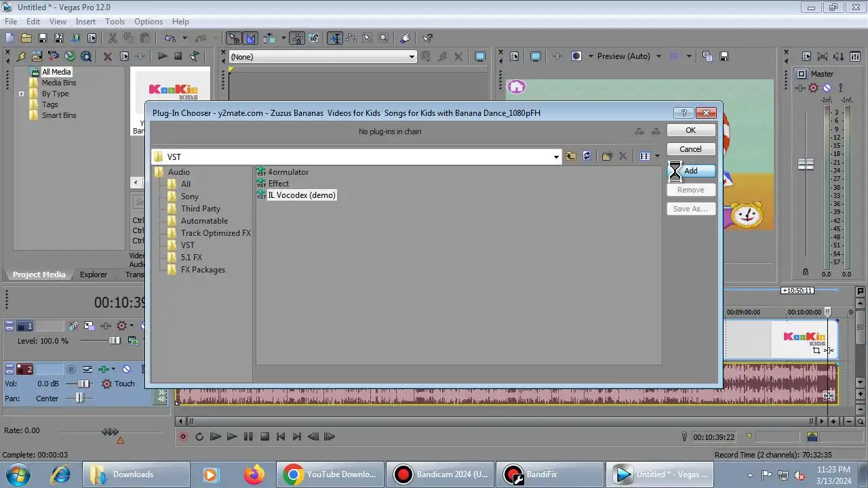The image size is (868, 488).
Task: Open the Insert menu
Action: 85,22
